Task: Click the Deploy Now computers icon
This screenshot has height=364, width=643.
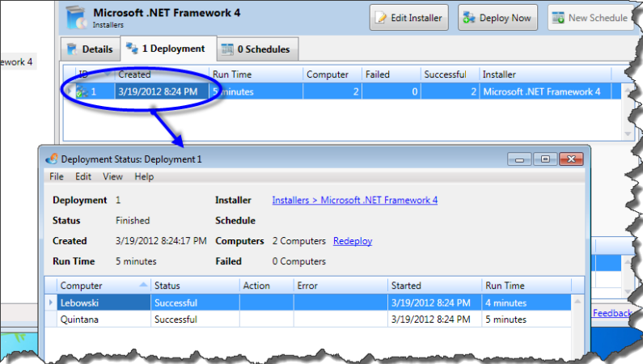Action: 469,18
